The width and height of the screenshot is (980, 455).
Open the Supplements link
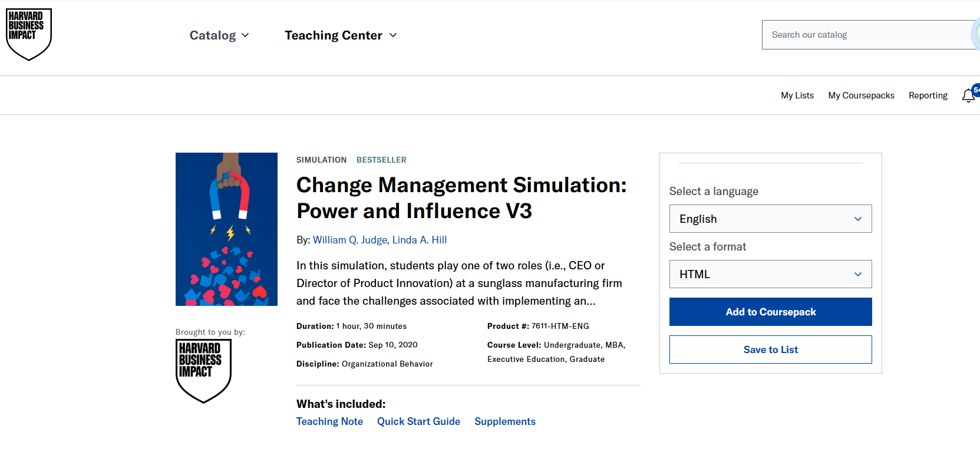coord(505,421)
